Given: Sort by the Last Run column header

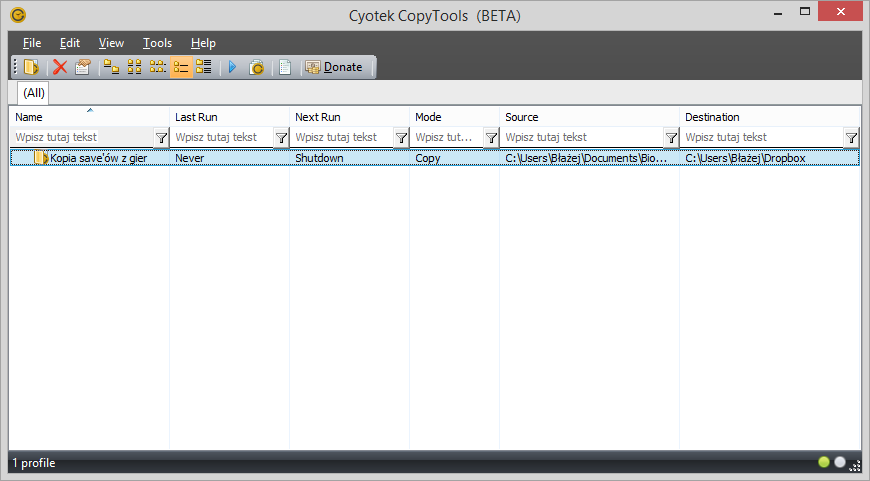Looking at the screenshot, I should click(229, 117).
